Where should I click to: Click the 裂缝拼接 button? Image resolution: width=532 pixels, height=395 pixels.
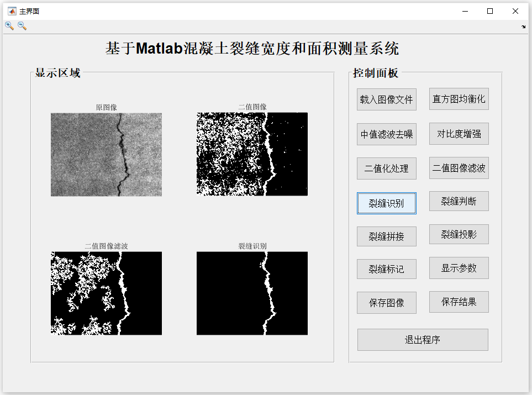click(387, 236)
